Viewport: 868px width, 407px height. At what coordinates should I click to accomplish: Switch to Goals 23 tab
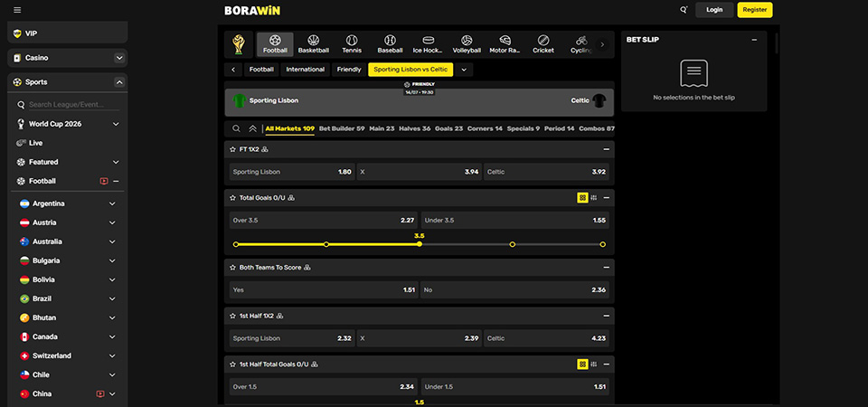[449, 128]
